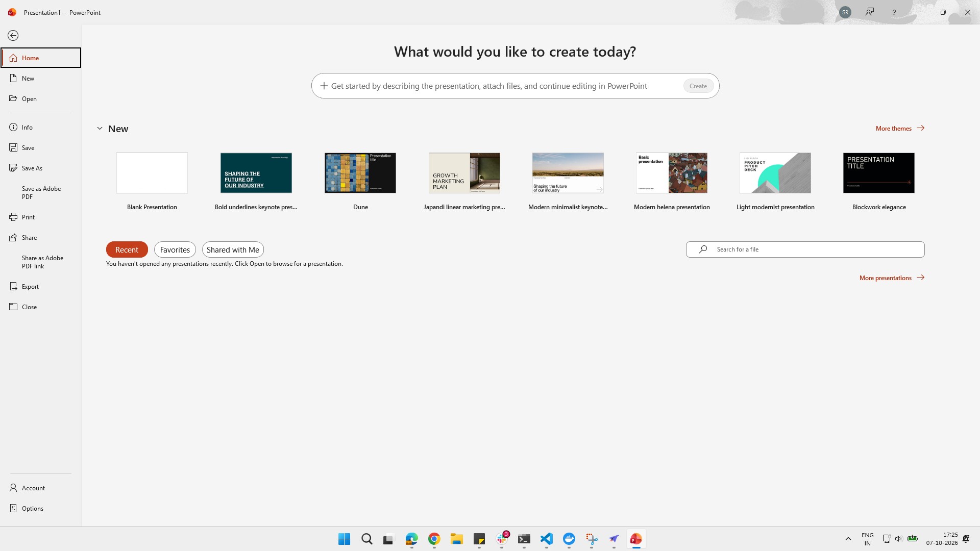Open the Info page

[41, 127]
